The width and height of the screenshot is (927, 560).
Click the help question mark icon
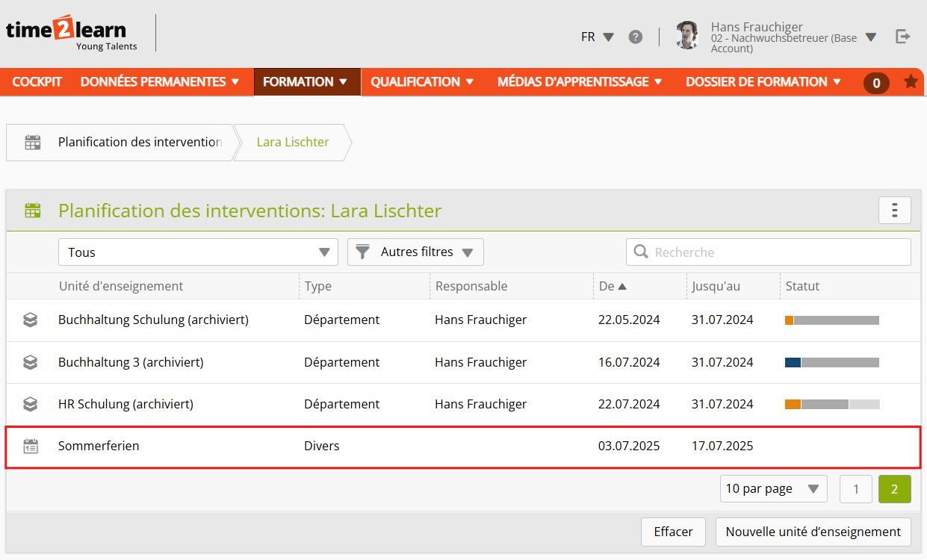pos(635,37)
